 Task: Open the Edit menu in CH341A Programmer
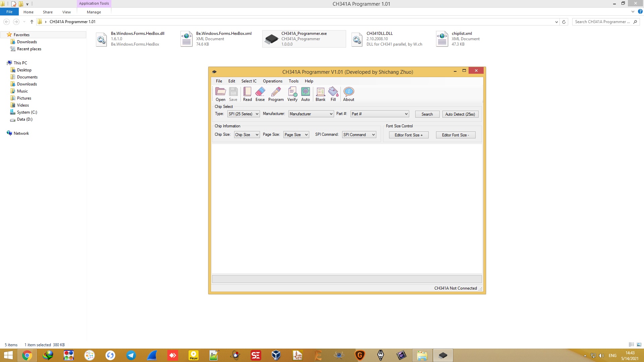pos(232,81)
